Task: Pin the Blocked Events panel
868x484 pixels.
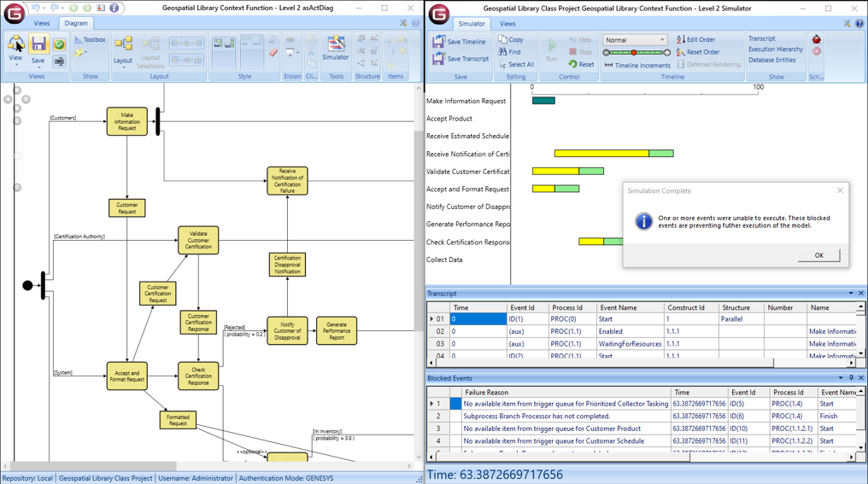Action: coord(850,378)
